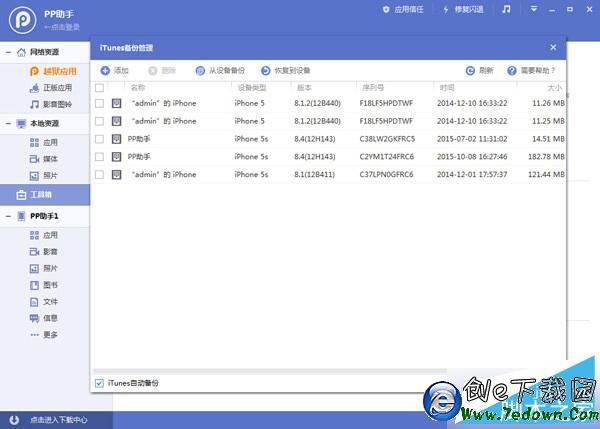The height and width of the screenshot is (429, 600).
Task: Click the download arrow status icon
Action: click(x=14, y=420)
